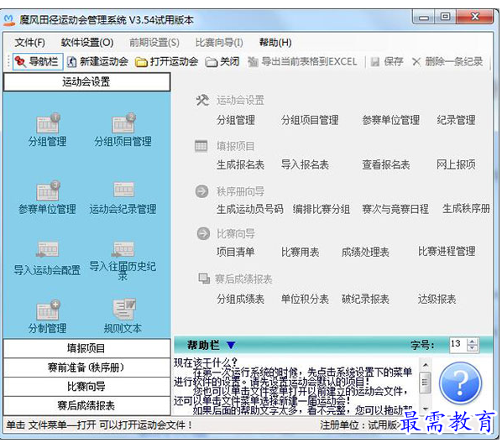Click the 赛次与竞赛日程 link

pos(395,209)
